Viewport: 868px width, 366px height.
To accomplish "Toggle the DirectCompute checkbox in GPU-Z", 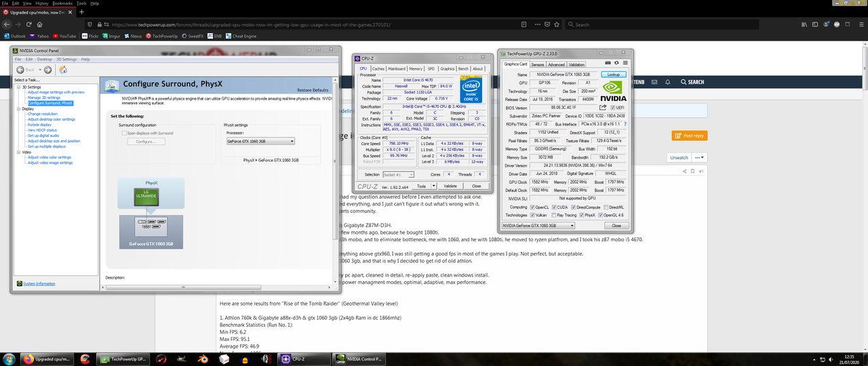I will coord(574,207).
